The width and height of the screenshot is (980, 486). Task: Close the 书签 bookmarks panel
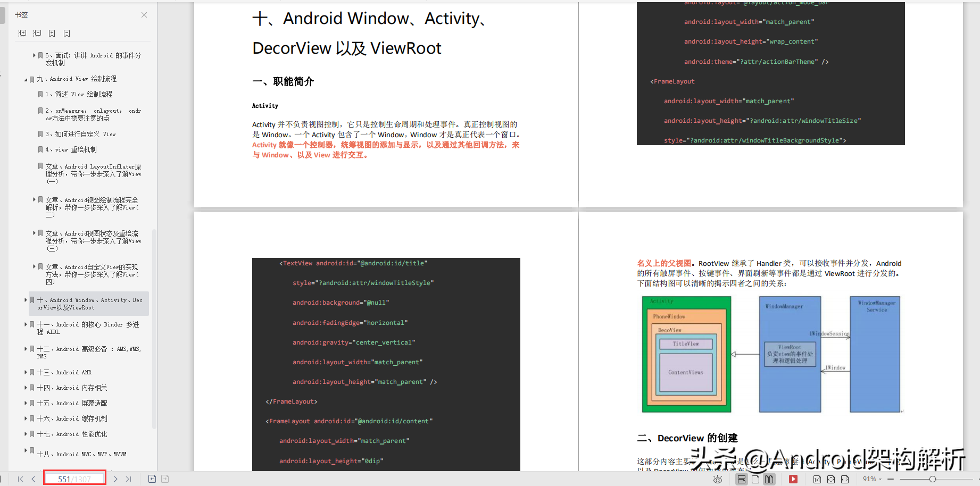click(144, 15)
